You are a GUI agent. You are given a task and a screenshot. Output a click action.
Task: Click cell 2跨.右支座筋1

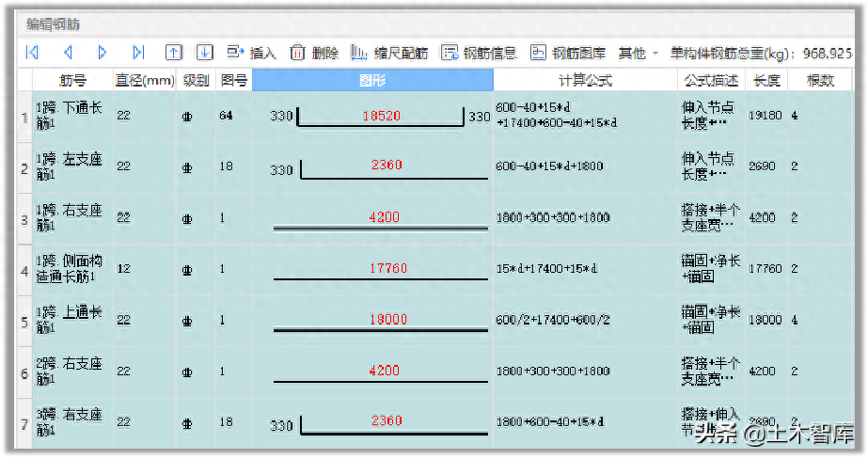(73, 372)
